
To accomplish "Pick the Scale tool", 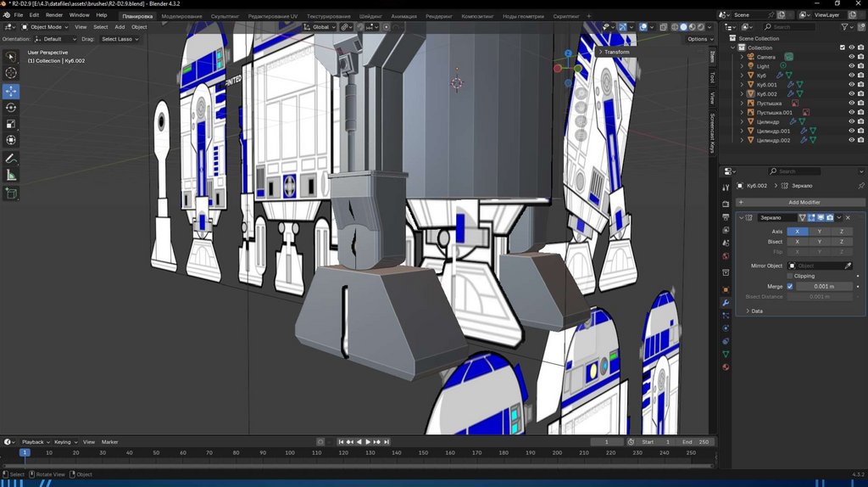I will click(11, 124).
